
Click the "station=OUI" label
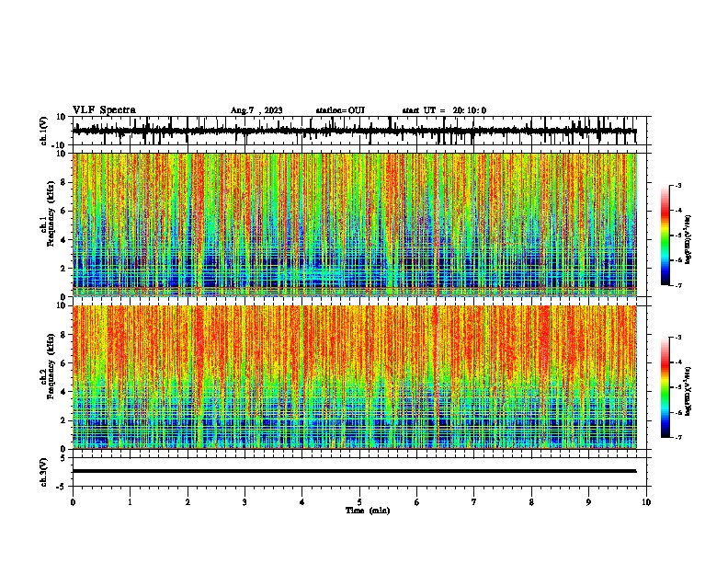click(x=340, y=110)
